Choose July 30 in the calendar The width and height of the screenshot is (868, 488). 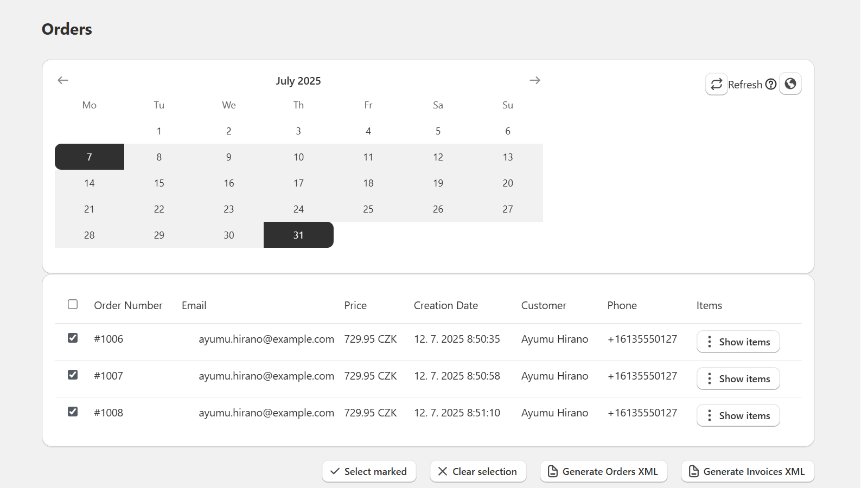pyautogui.click(x=229, y=235)
